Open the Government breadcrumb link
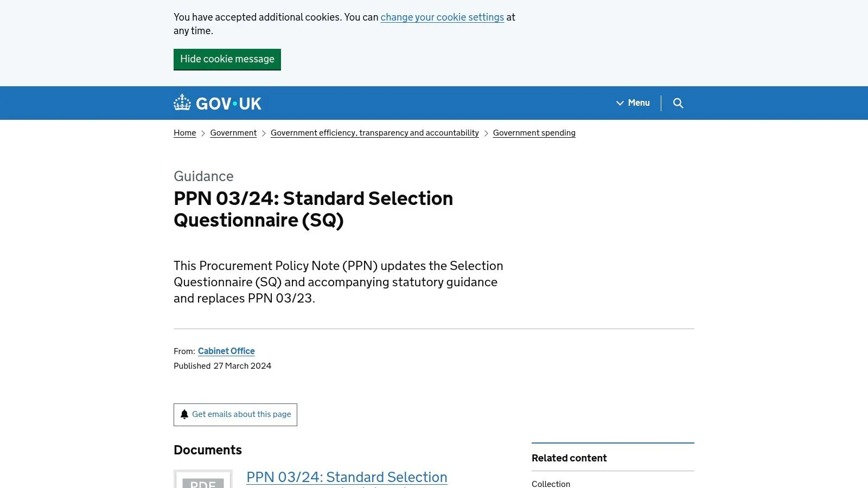 233,132
